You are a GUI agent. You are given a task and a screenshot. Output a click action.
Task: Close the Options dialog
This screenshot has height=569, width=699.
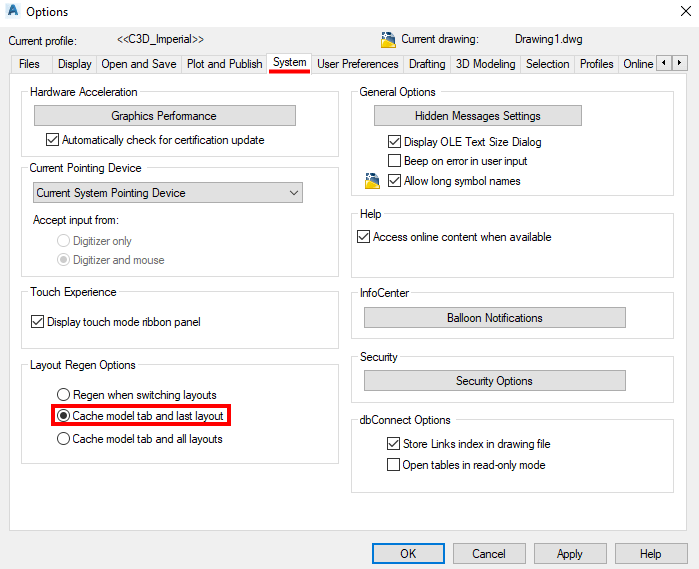point(686,11)
